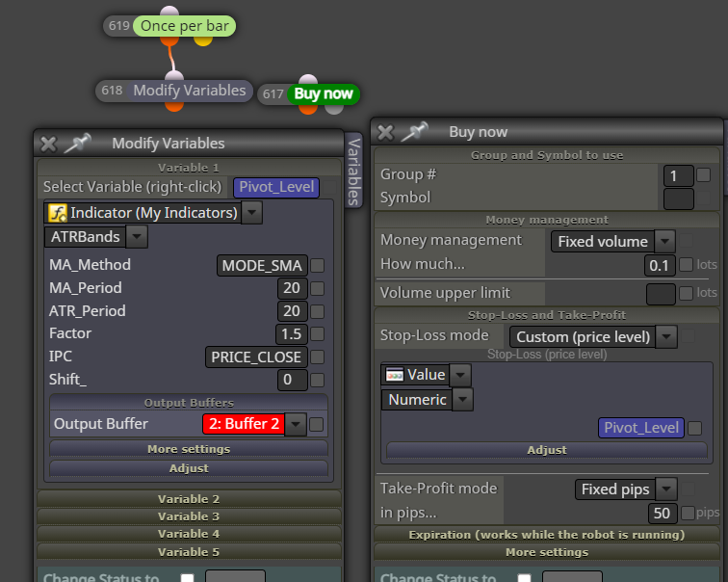Pin the Modify Variables panel
This screenshot has height=582, width=728.
(x=77, y=143)
